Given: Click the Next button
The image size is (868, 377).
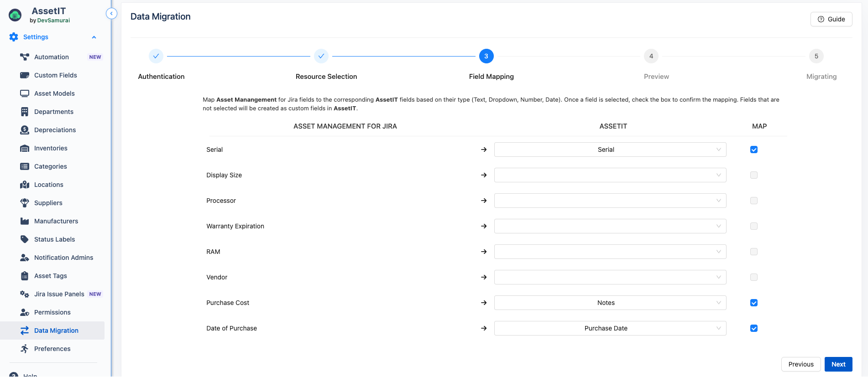Looking at the screenshot, I should 838,364.
